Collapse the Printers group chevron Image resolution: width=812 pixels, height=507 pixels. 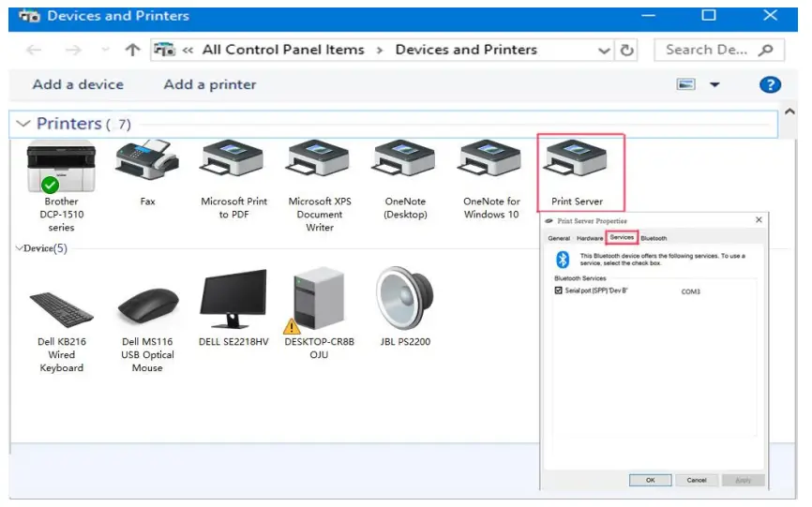click(23, 124)
